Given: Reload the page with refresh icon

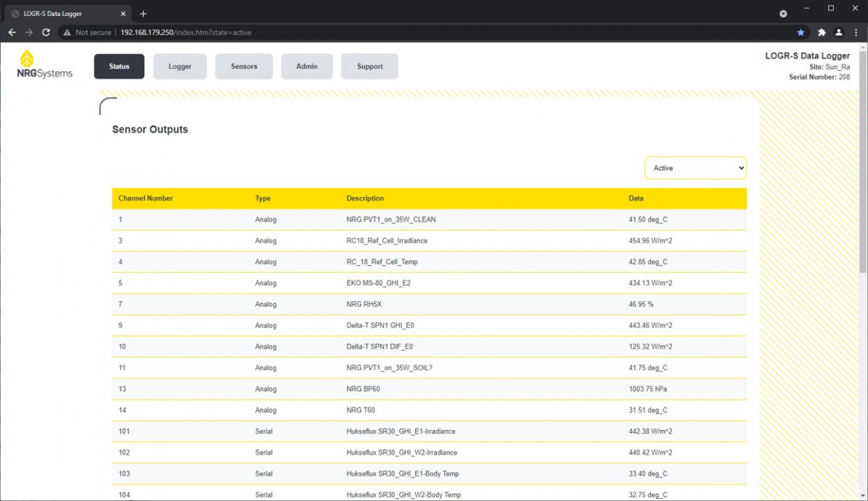Looking at the screenshot, I should tap(46, 33).
